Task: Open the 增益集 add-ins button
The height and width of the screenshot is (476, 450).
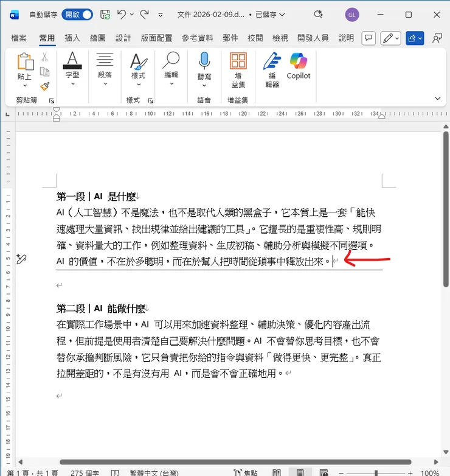Action: (238, 70)
